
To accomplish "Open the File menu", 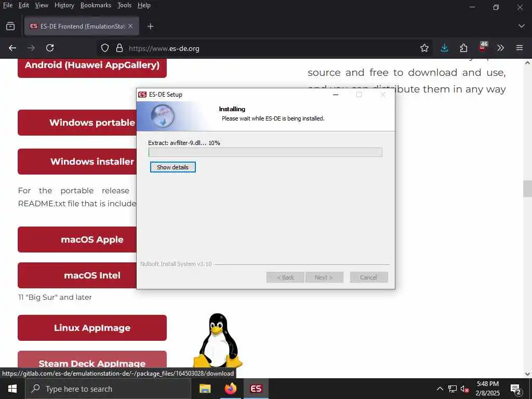I will click(7, 5).
